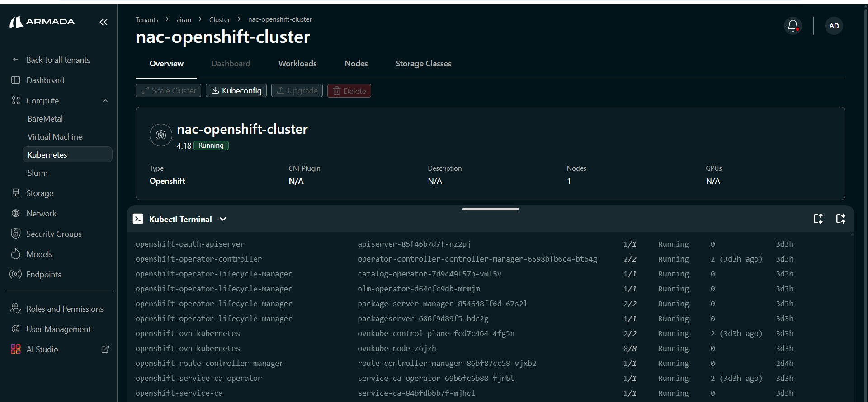868x402 pixels.
Task: Click openshift-oauth-apiserver namespace text
Action: tap(190, 244)
